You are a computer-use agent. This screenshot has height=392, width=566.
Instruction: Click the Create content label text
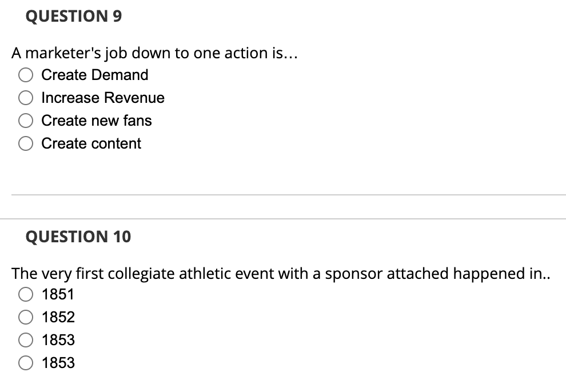pos(91,143)
